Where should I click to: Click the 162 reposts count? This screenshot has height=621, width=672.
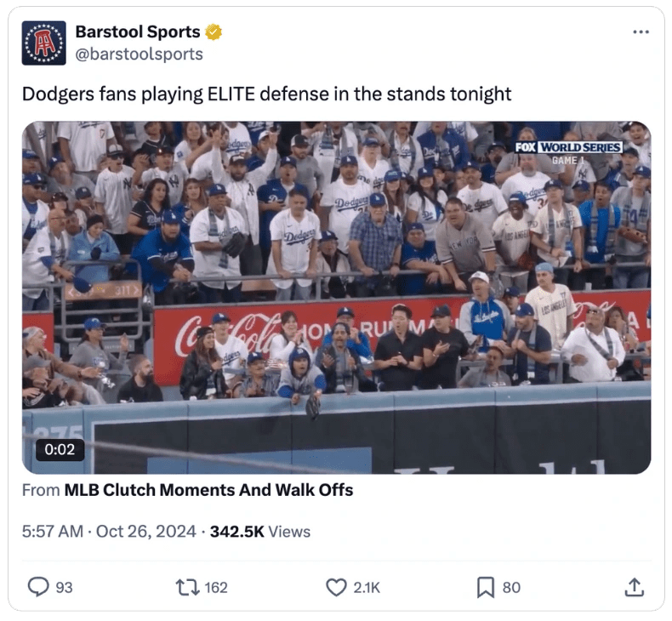pos(216,587)
